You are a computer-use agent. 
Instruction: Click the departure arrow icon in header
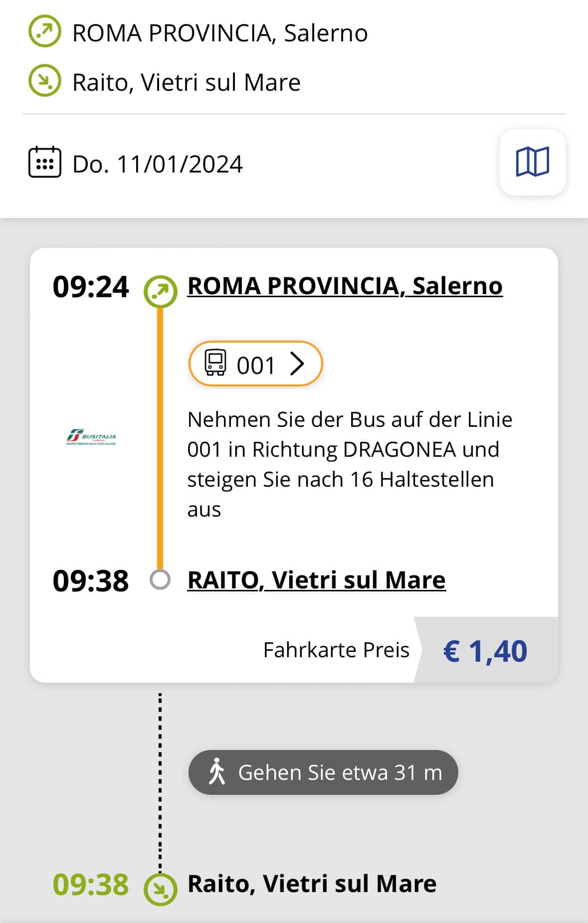pyautogui.click(x=45, y=31)
